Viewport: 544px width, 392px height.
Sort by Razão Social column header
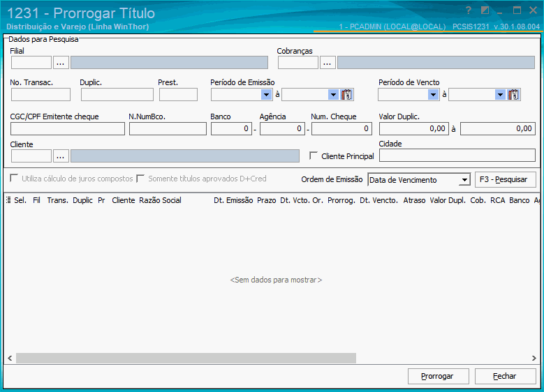pyautogui.click(x=160, y=200)
